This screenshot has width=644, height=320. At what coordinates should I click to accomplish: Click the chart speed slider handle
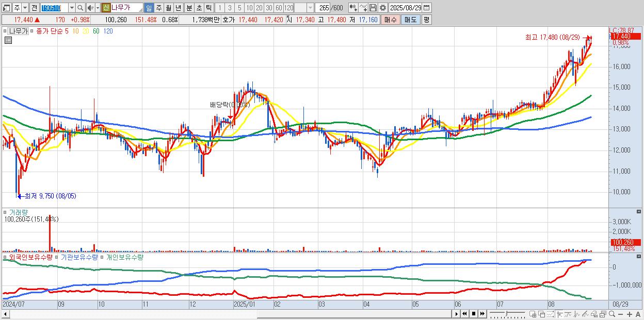pyautogui.click(x=506, y=313)
